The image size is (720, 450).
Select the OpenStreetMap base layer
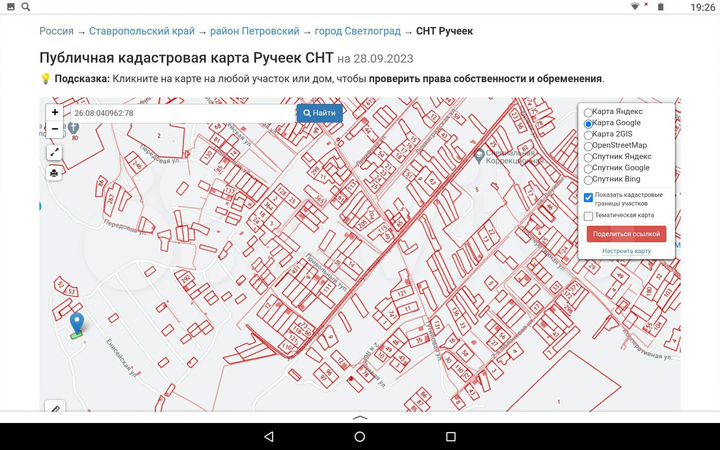tap(589, 146)
